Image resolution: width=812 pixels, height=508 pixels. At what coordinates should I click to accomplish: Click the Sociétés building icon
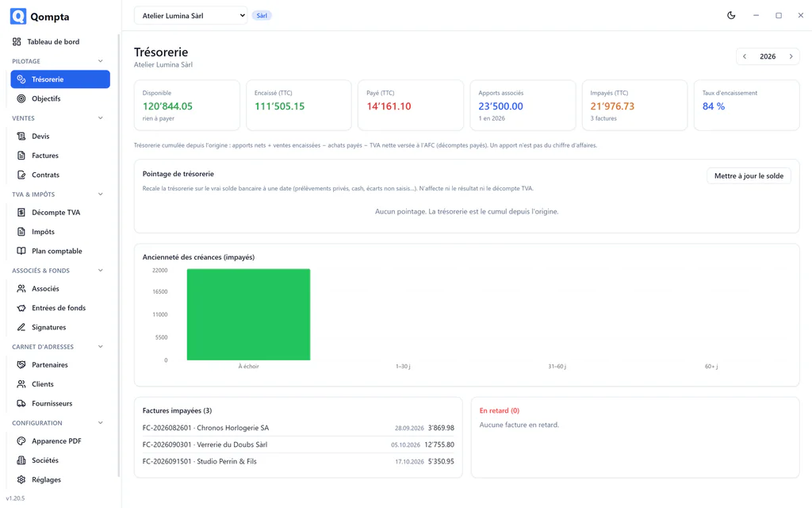(x=21, y=460)
